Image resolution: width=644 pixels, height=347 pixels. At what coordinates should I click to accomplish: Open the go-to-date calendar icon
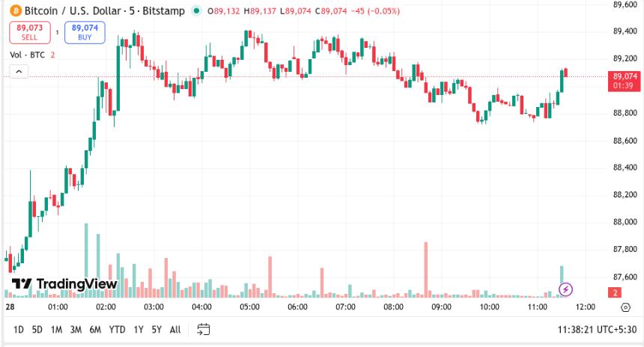[203, 329]
